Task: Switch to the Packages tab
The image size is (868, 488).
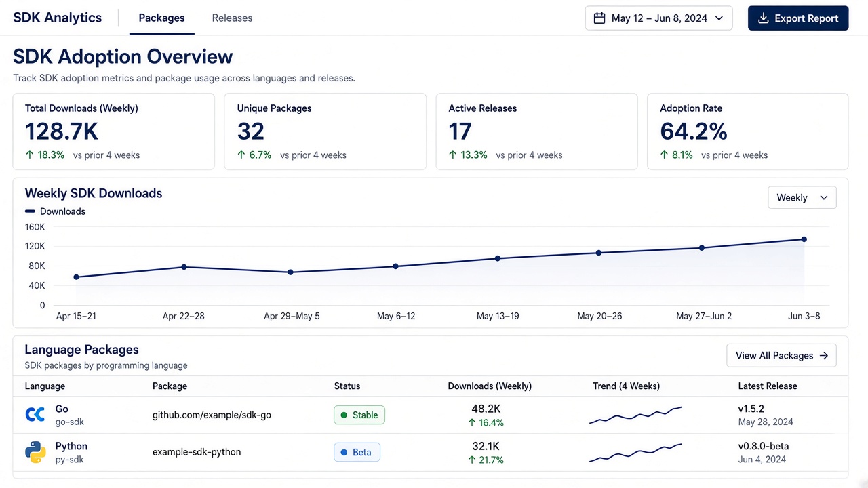Action: click(x=161, y=18)
